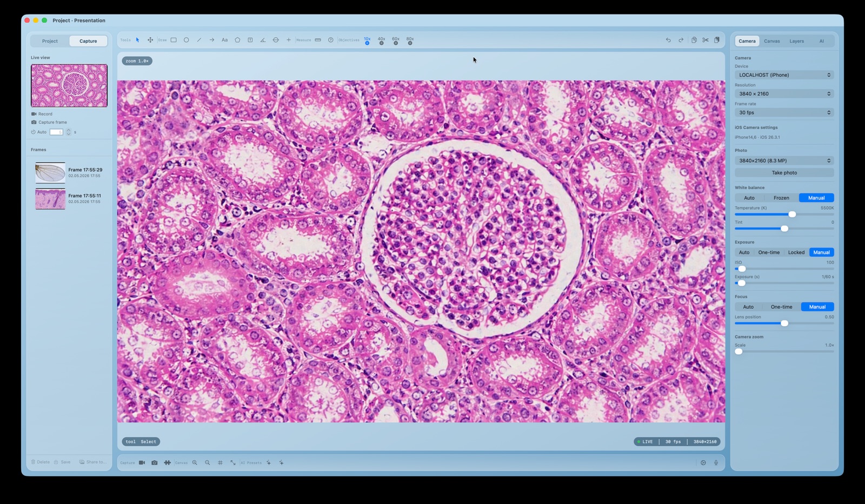Pick the circle draw tool
865x504 pixels.
tap(187, 40)
